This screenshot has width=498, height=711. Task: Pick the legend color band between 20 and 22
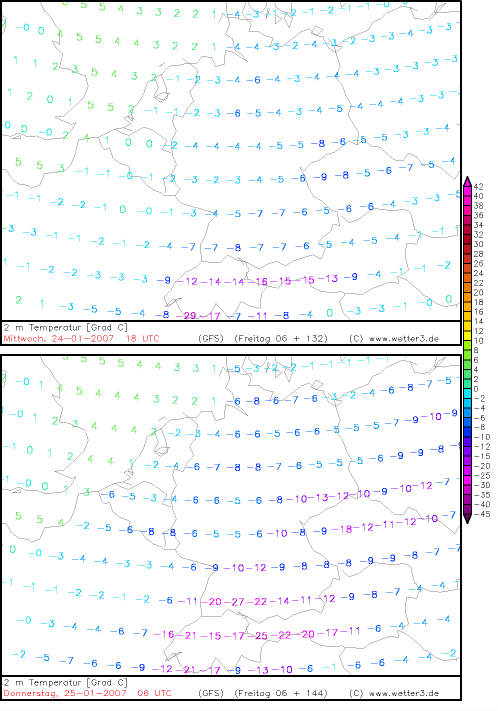[468, 287]
